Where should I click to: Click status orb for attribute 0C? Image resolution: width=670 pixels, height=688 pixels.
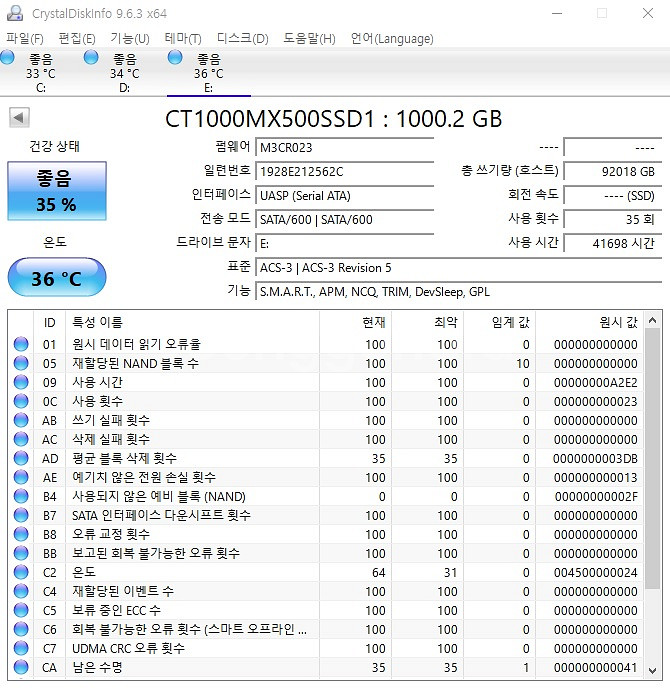coord(21,401)
